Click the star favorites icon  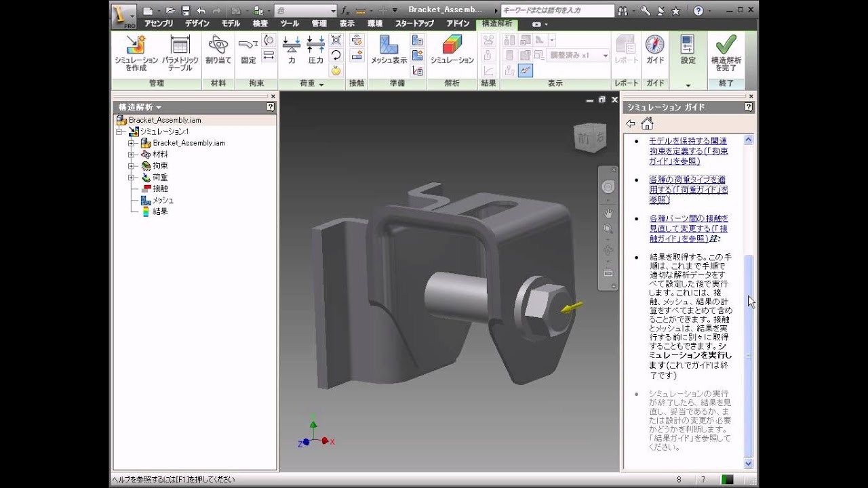[675, 11]
